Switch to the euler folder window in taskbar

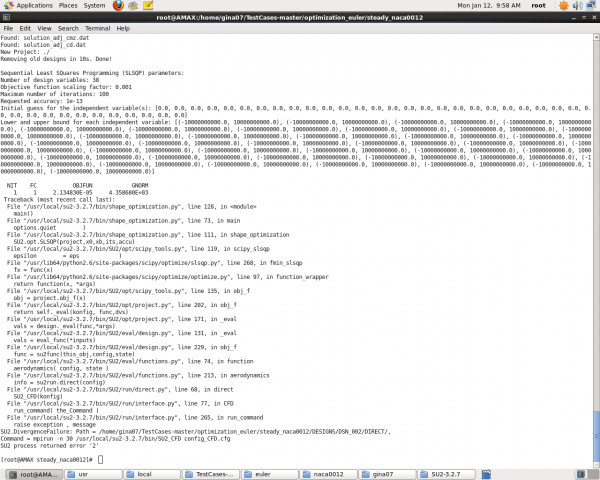point(270,474)
